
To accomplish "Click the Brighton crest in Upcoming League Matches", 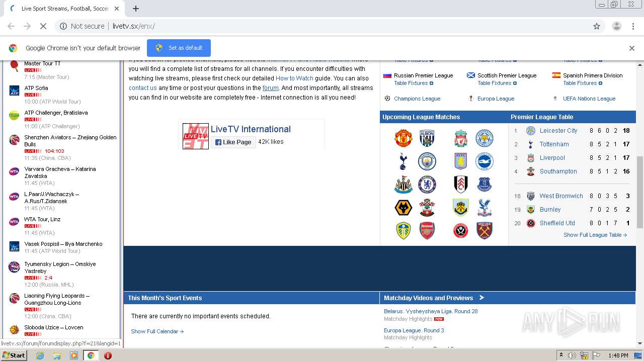I will pyautogui.click(x=485, y=161).
